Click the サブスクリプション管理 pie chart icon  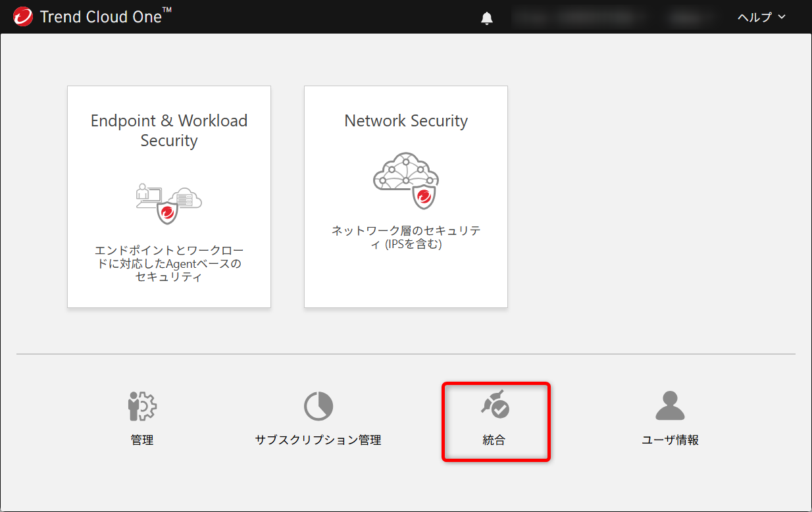click(x=318, y=406)
